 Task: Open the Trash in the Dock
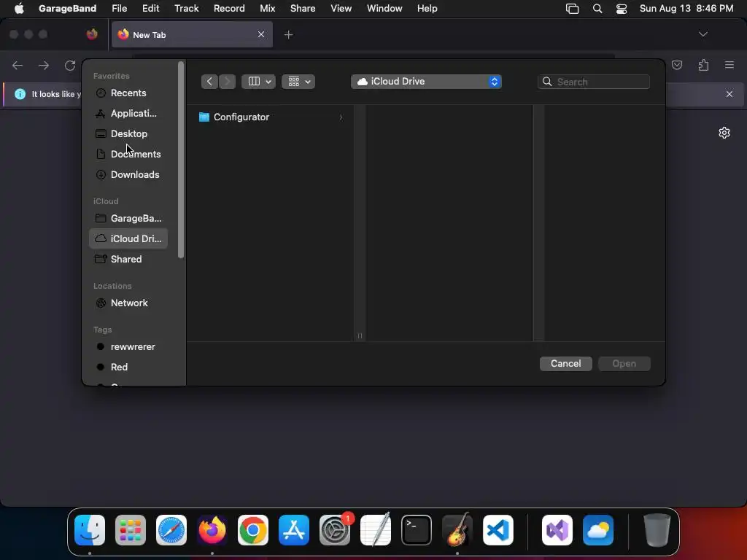[657, 530]
